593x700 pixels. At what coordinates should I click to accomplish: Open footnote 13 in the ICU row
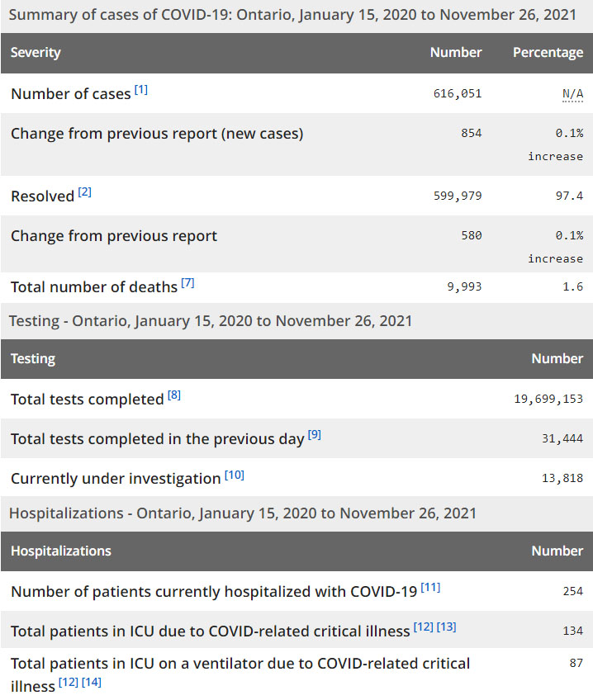tap(446, 627)
